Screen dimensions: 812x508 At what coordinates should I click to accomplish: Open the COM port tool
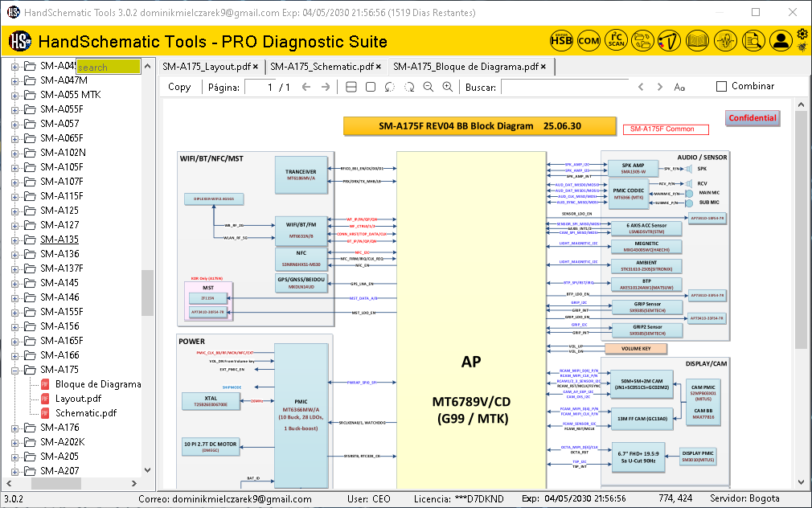coord(588,40)
